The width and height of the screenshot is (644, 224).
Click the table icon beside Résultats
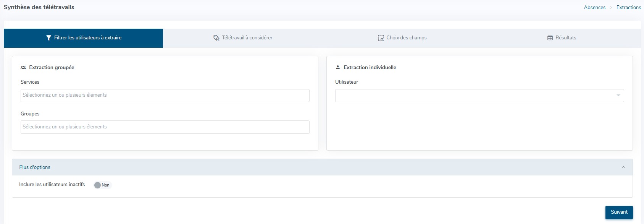550,38
